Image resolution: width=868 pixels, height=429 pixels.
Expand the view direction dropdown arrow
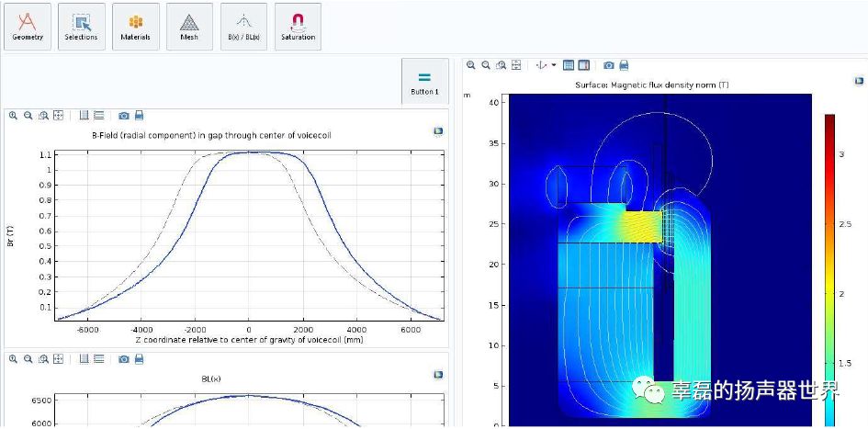coord(554,66)
